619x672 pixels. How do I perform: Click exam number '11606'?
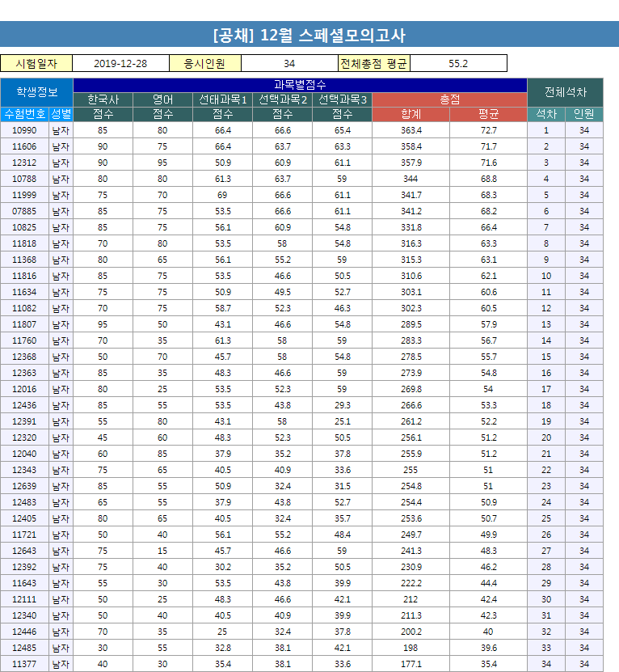coord(24,146)
